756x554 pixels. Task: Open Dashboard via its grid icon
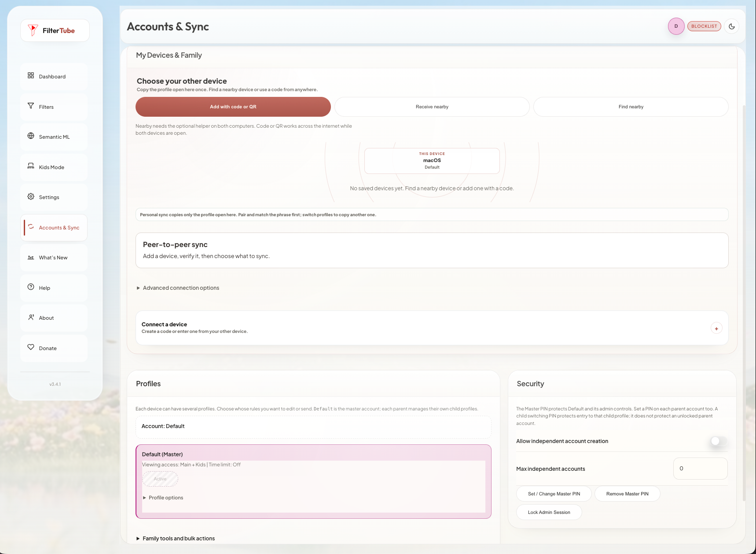31,76
